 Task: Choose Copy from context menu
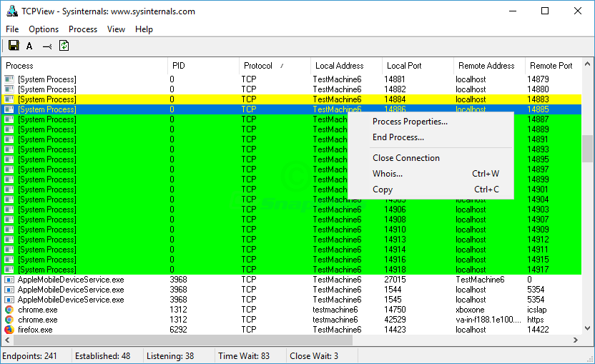click(431, 190)
